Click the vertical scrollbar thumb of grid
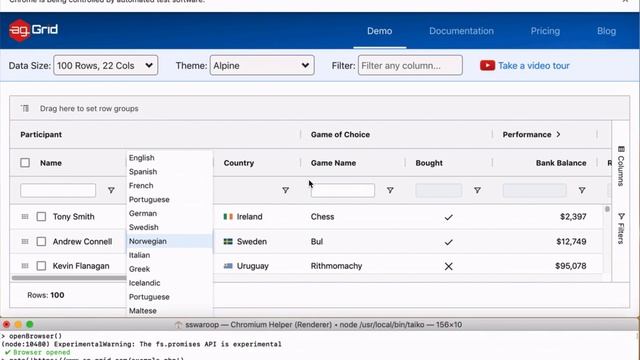This screenshot has width=640, height=360. (607, 209)
